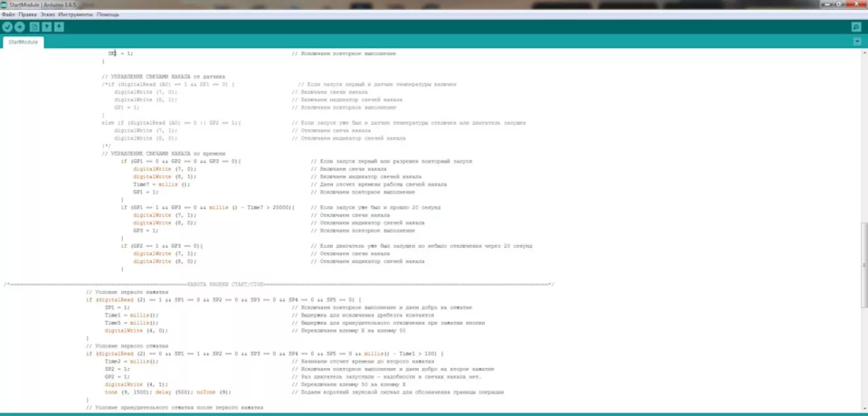The height and width of the screenshot is (416, 868).
Task: Open the Помощь menu
Action: [x=108, y=14]
